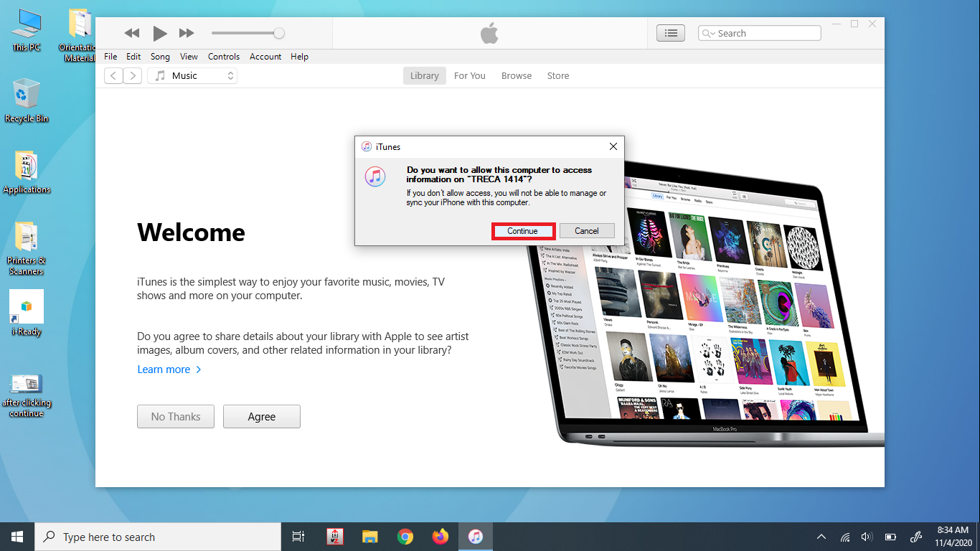This screenshot has width=980, height=551.
Task: Click the iTunes forward navigation arrow
Action: pyautogui.click(x=132, y=76)
